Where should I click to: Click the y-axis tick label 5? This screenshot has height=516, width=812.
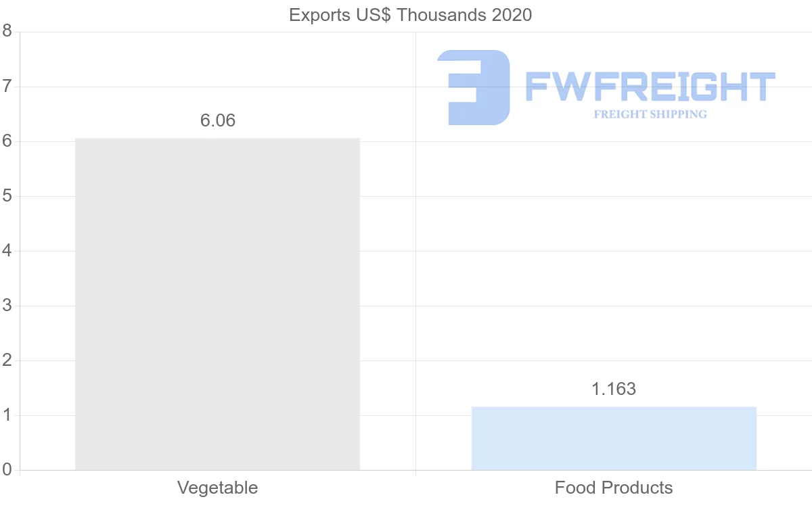[x=7, y=196]
